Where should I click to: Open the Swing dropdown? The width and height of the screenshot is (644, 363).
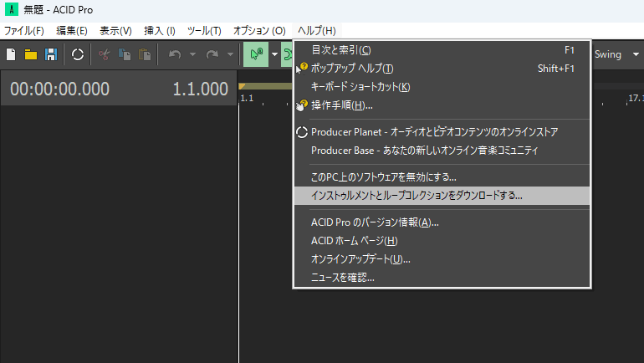point(616,54)
